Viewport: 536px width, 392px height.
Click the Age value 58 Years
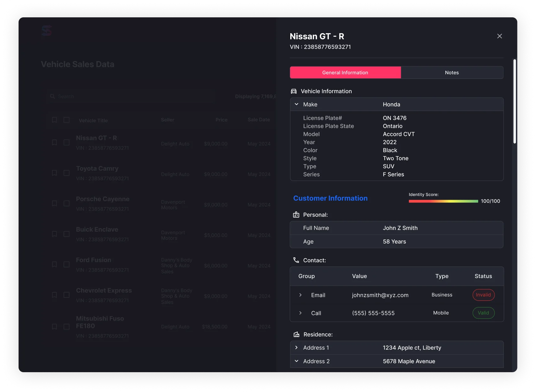pos(394,242)
